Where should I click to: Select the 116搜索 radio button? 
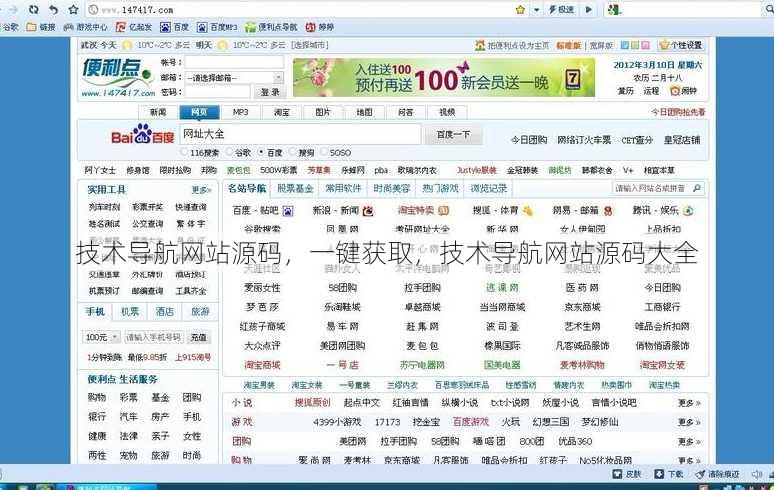[x=185, y=152]
